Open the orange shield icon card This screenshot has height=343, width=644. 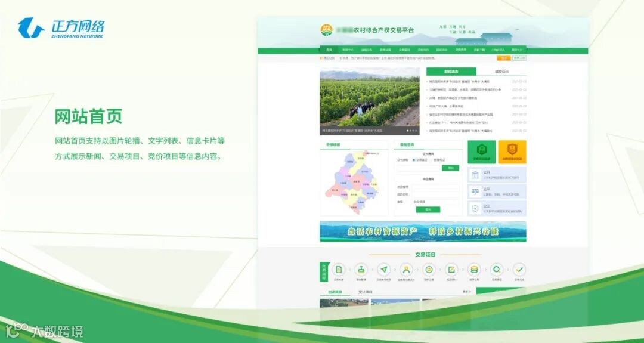[512, 152]
